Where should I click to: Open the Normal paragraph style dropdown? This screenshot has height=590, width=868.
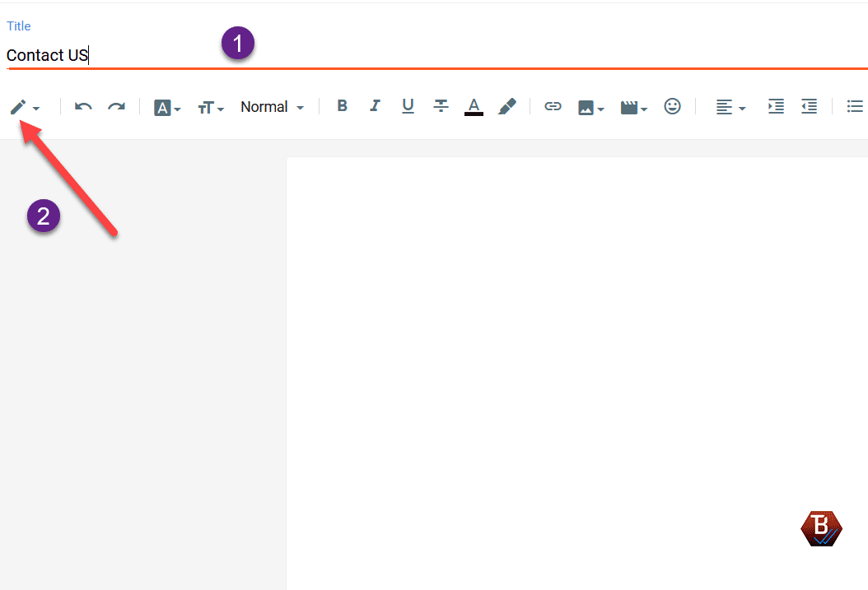point(273,107)
